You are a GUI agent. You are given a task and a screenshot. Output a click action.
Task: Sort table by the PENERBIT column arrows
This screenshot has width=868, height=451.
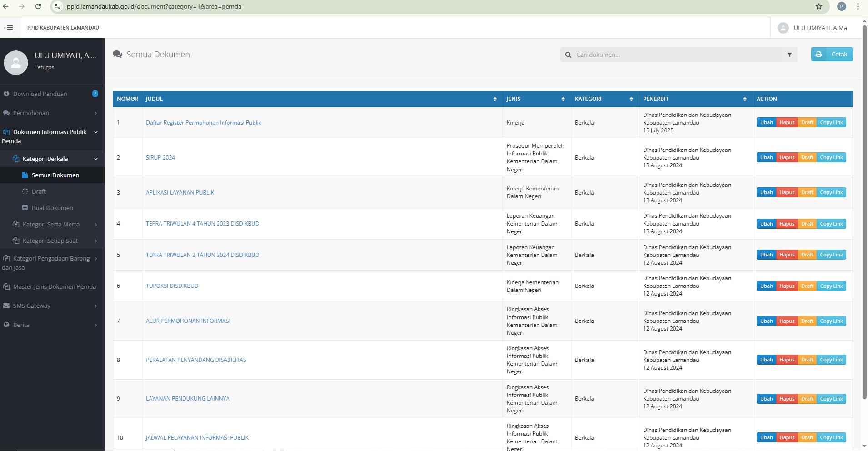pos(745,99)
